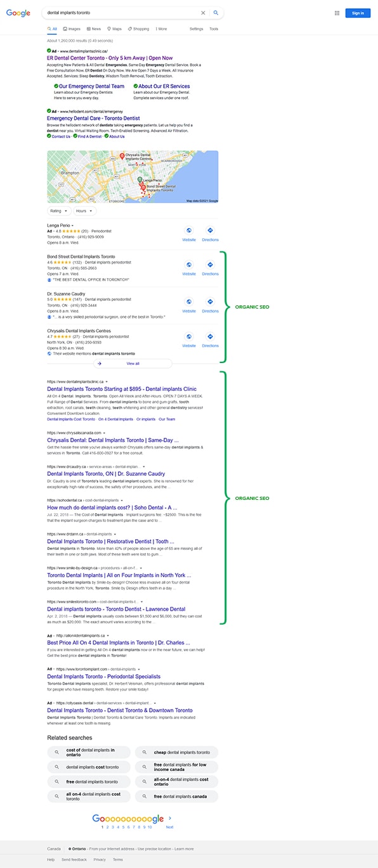Open Send feedback footer link
This screenshot has height=868, width=378.
tap(74, 860)
